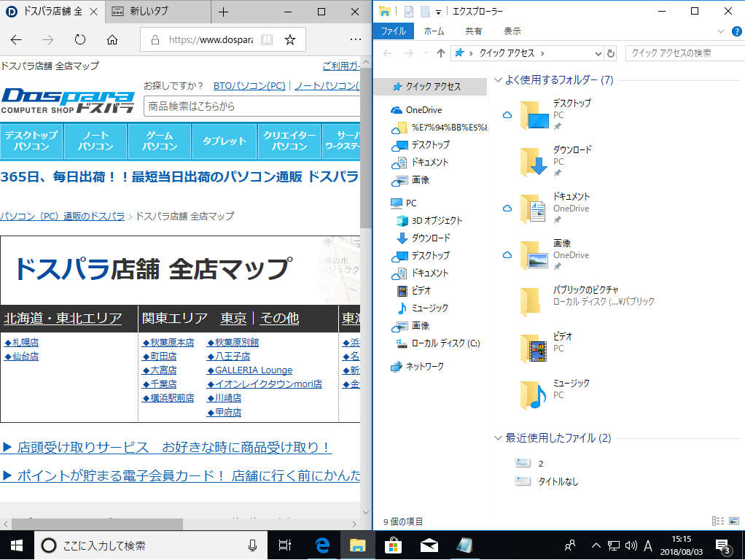Click BTOパソコン(PC) link
The width and height of the screenshot is (745, 560).
(x=249, y=86)
